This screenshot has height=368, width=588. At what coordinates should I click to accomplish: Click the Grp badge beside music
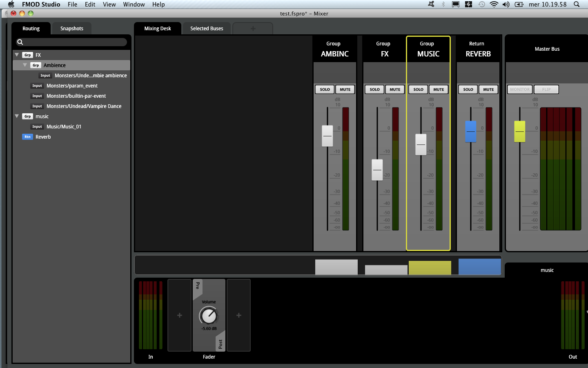point(27,116)
